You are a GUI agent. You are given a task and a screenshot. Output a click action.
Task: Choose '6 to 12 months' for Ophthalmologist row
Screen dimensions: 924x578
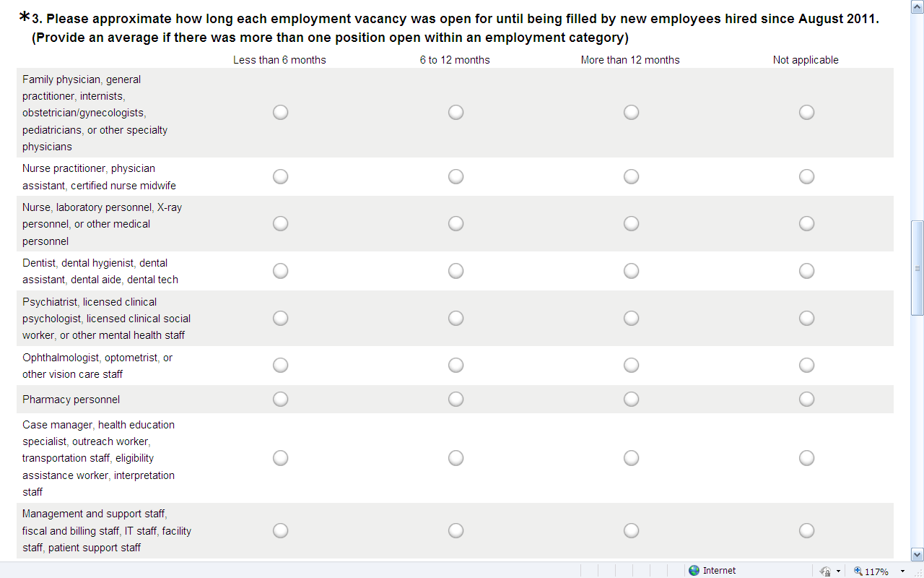pyautogui.click(x=456, y=366)
